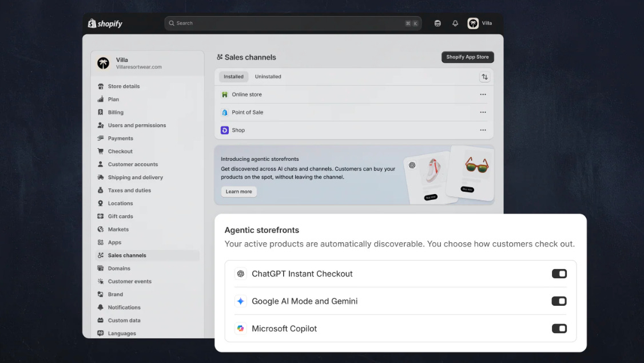Click the Point of Sale channel name
Image resolution: width=644 pixels, height=363 pixels.
248,112
